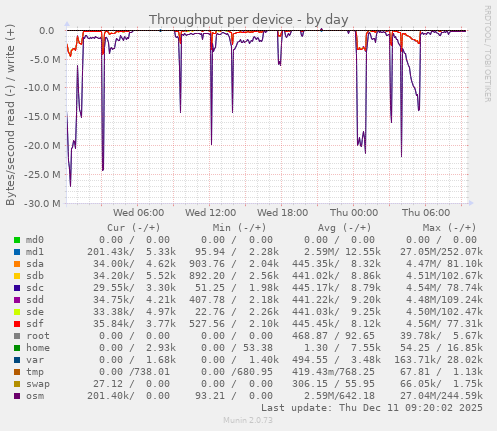This screenshot has width=497, height=431.
Task: Click the sdb yellow legend swatch
Action: [17, 276]
